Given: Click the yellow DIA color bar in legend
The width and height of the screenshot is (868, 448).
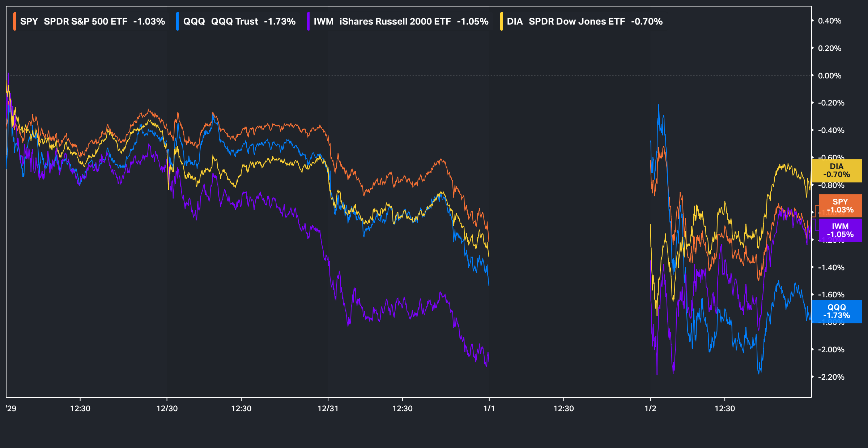Looking at the screenshot, I should (501, 21).
